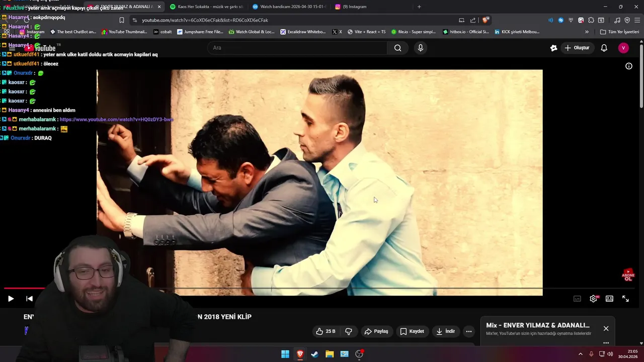This screenshot has height=362, width=644.
Task: Open Mix panel three-dot options menu
Action: tap(606, 343)
